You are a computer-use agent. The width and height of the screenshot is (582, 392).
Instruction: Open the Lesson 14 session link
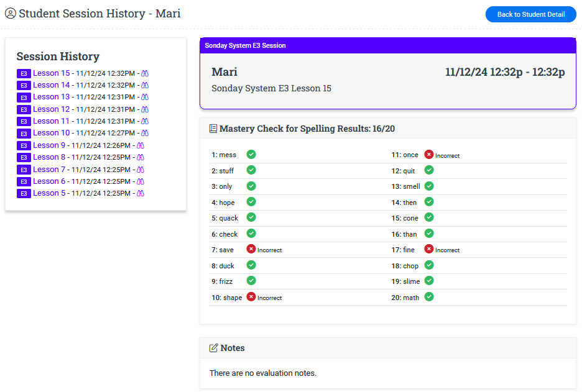(51, 85)
